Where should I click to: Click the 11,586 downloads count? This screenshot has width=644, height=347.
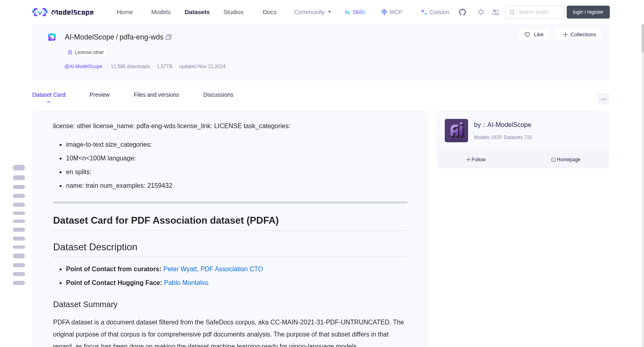coord(130,66)
